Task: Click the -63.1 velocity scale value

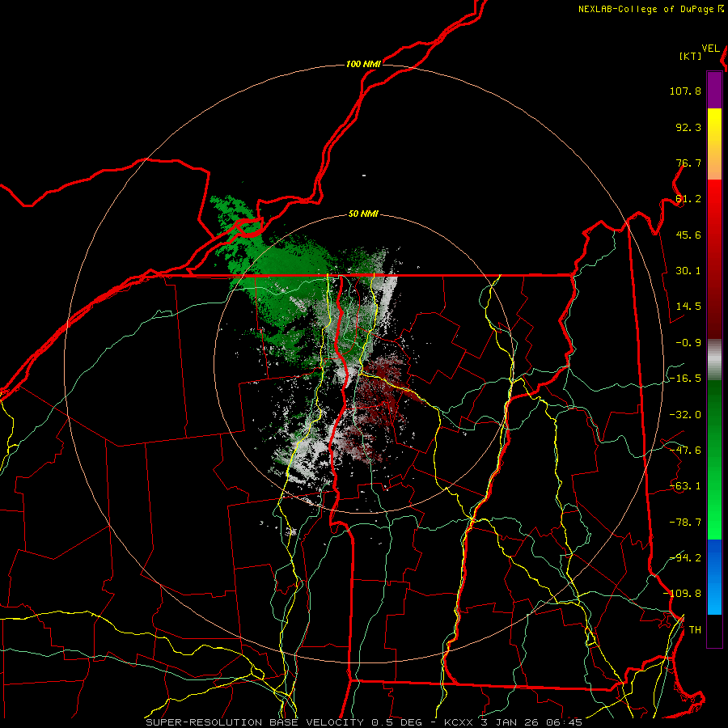Action: 685,486
